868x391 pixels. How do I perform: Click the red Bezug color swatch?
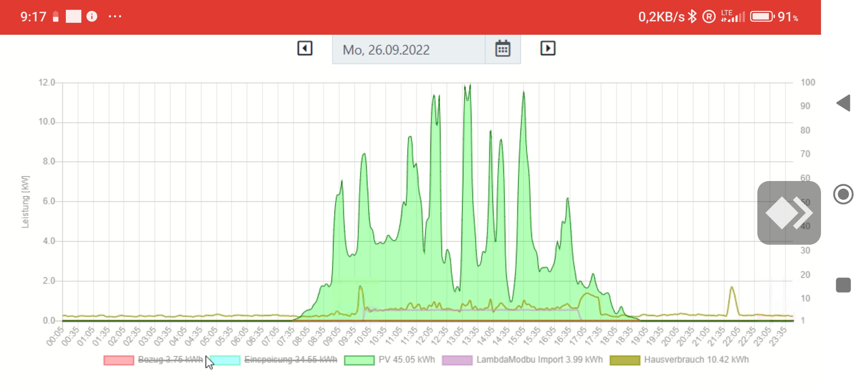point(119,360)
